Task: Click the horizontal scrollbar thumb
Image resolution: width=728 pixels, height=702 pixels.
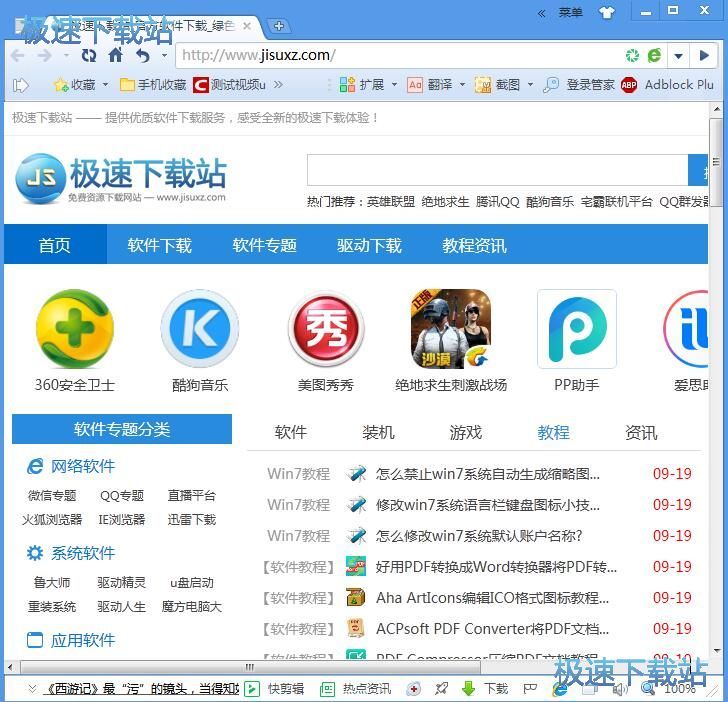Action: click(250, 668)
